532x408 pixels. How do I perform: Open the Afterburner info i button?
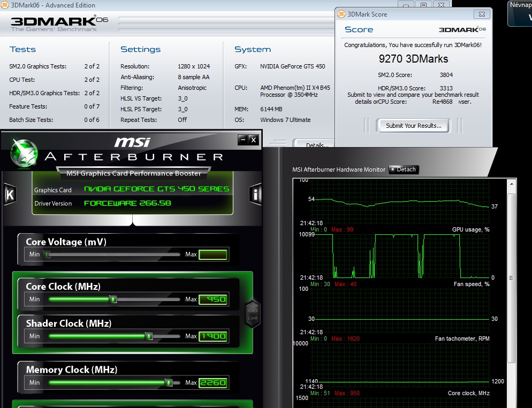click(x=255, y=194)
